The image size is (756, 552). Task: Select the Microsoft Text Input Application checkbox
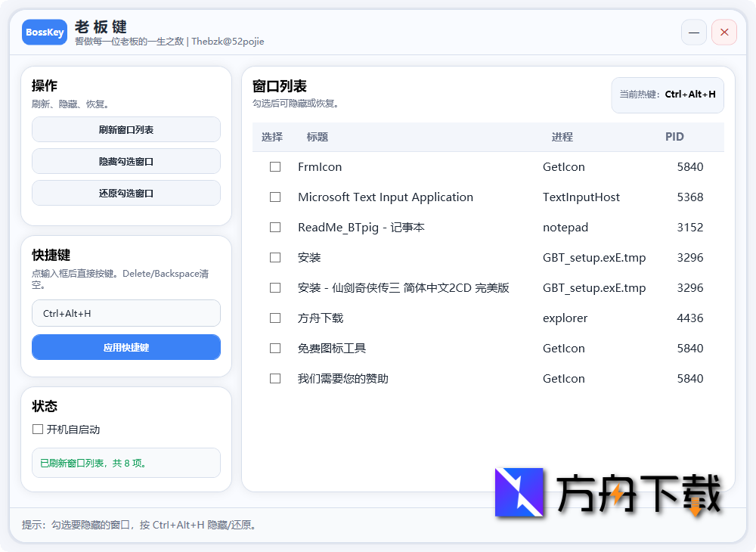[x=274, y=197]
